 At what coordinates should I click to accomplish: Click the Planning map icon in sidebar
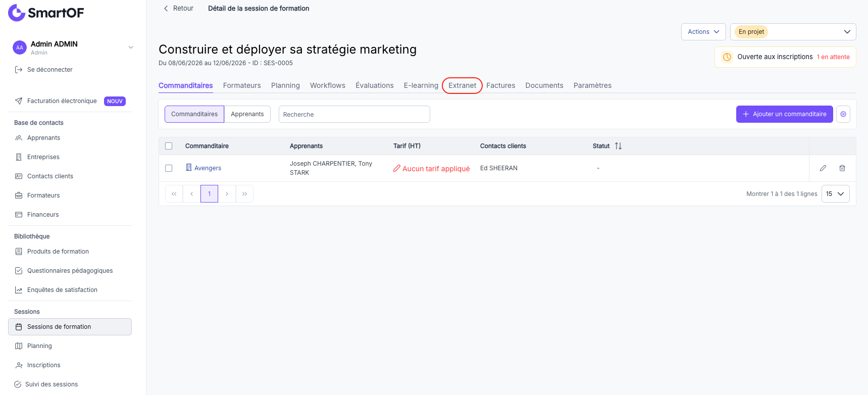[19, 346]
